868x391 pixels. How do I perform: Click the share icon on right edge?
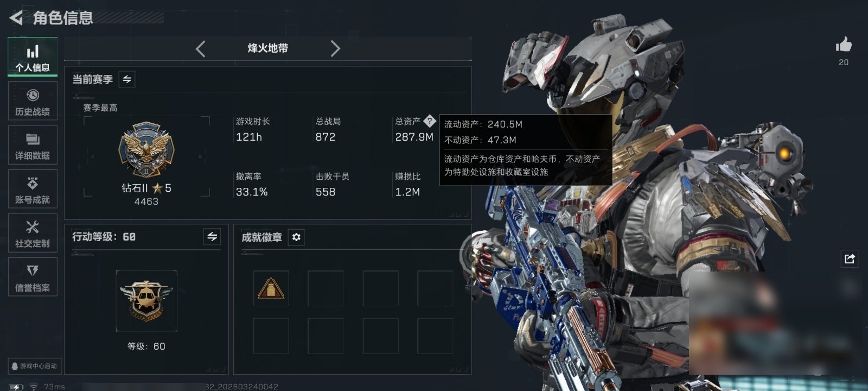click(850, 258)
